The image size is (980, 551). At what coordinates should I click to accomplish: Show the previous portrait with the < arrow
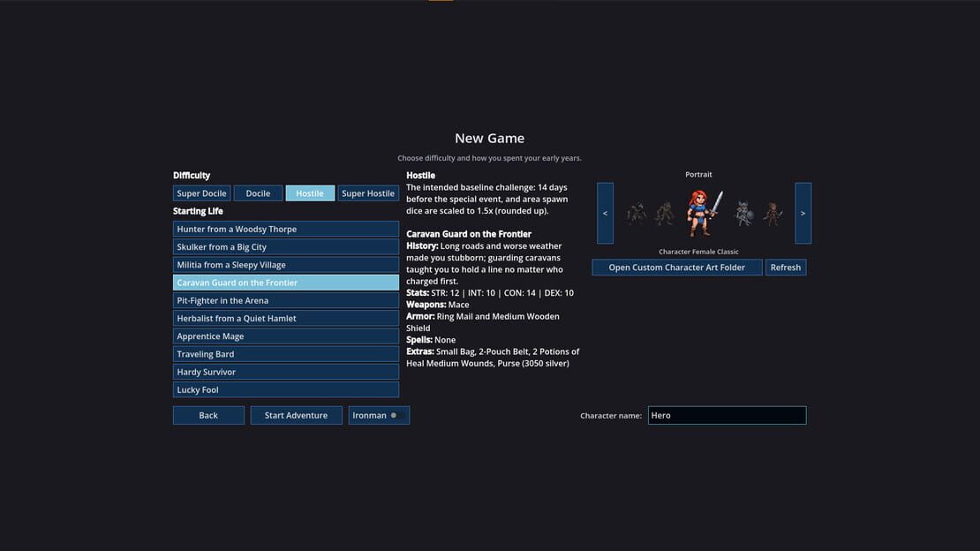(x=605, y=214)
